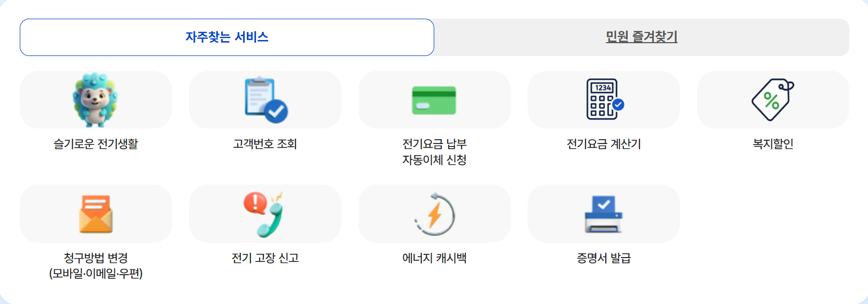Open the 전기요금 납부 자동이체 신청 text link
The image size is (868, 304).
coord(434,152)
